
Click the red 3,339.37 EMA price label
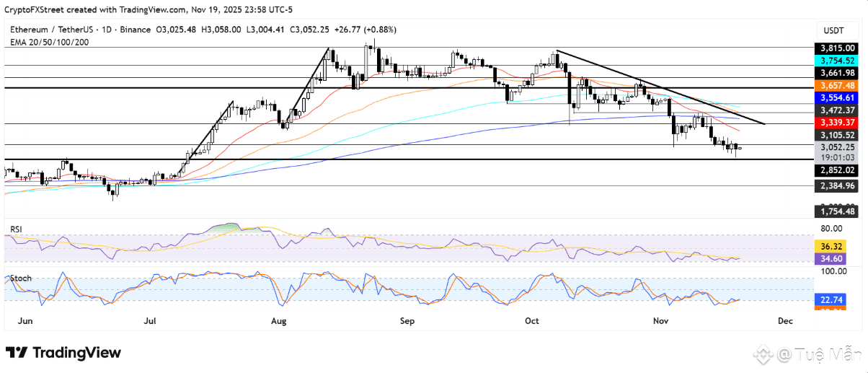point(837,122)
